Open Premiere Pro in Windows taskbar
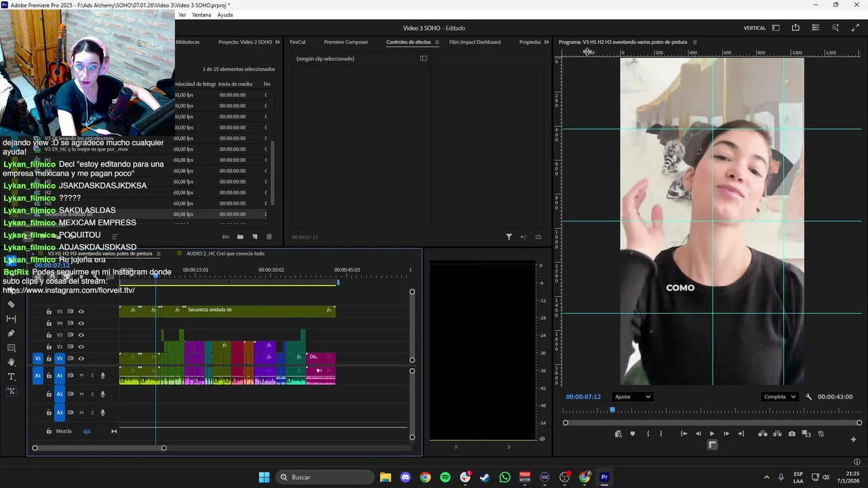The width and height of the screenshot is (868, 488). coord(604,477)
